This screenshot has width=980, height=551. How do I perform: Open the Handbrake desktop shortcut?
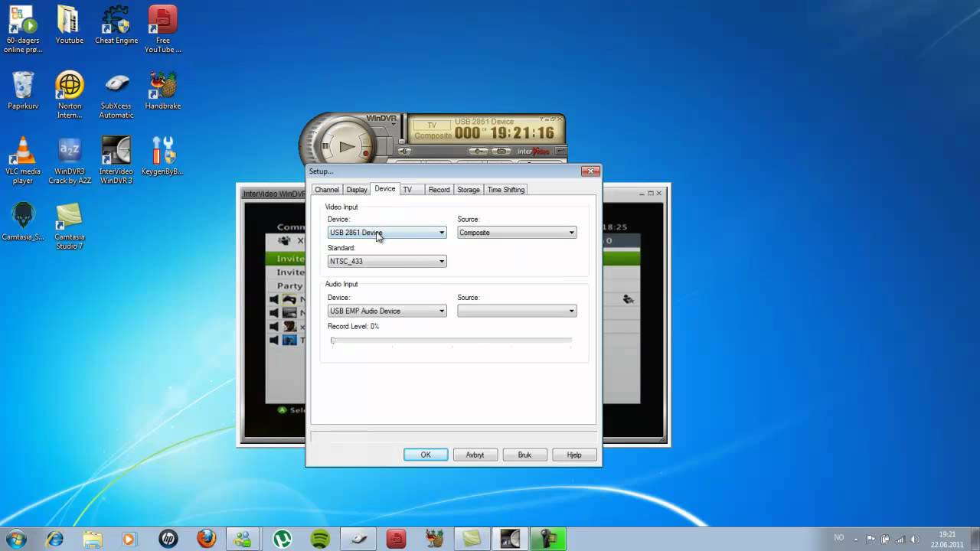(163, 91)
